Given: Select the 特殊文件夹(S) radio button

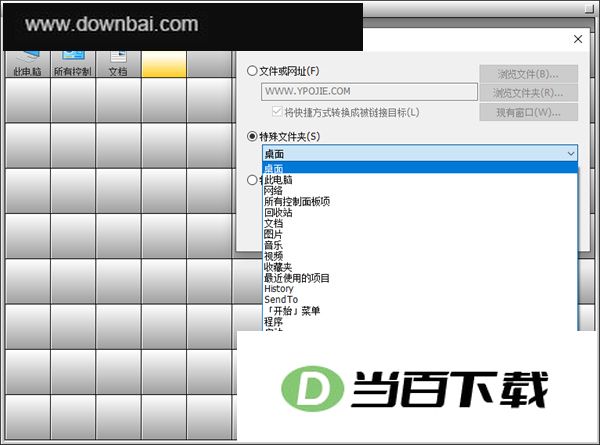Looking at the screenshot, I should pyautogui.click(x=252, y=136).
